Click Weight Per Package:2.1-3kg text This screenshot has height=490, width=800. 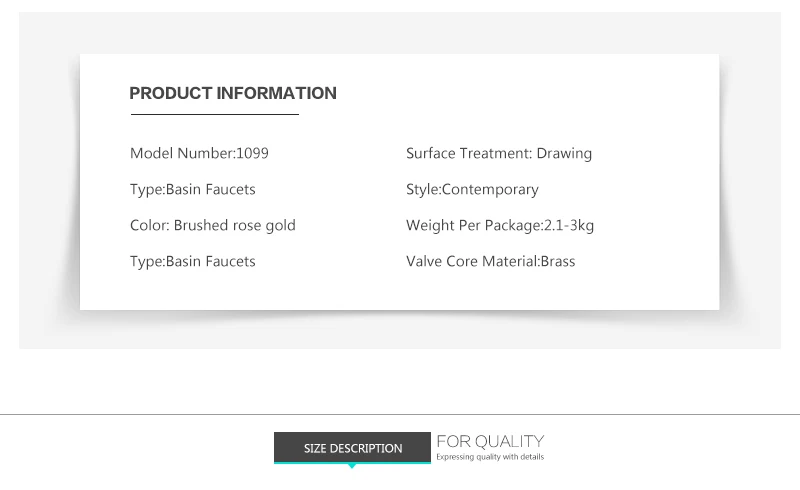(499, 225)
